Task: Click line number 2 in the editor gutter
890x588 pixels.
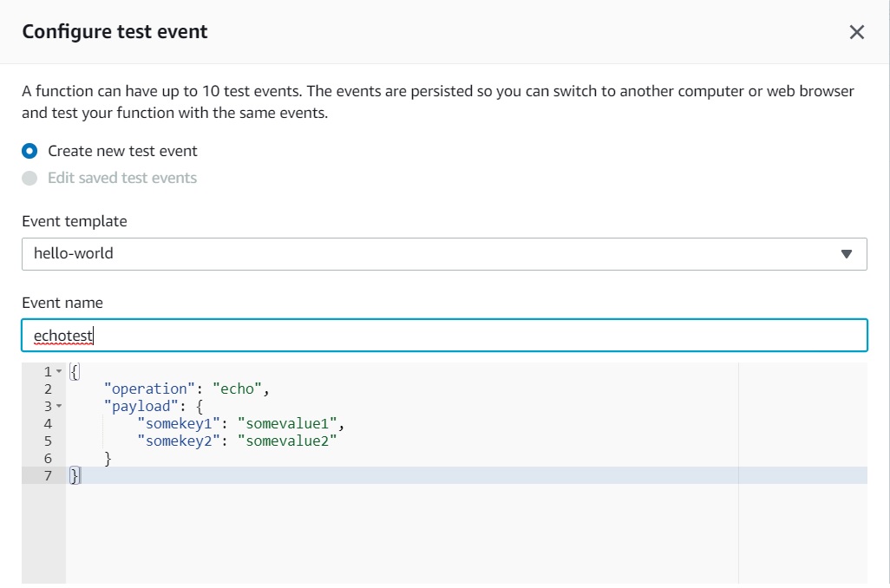Action: point(48,389)
